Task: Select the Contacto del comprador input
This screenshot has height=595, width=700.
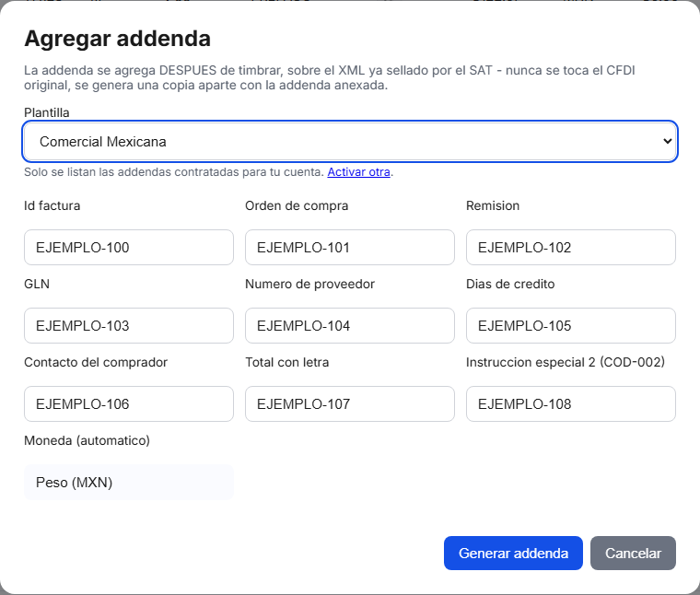Action: coord(129,404)
